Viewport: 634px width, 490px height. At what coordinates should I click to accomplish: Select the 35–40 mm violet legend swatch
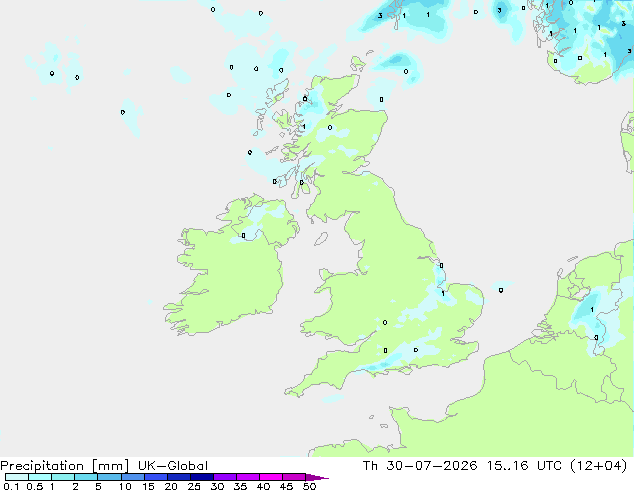(x=247, y=477)
